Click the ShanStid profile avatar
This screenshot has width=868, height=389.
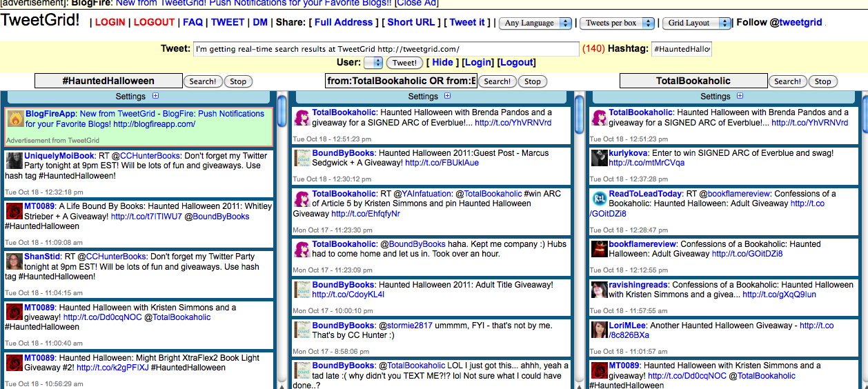tap(14, 262)
